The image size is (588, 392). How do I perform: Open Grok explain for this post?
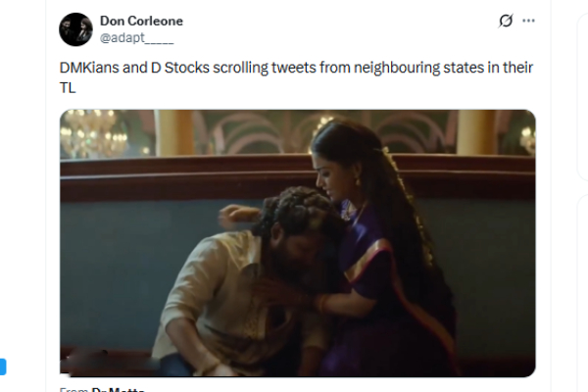pyautogui.click(x=506, y=21)
